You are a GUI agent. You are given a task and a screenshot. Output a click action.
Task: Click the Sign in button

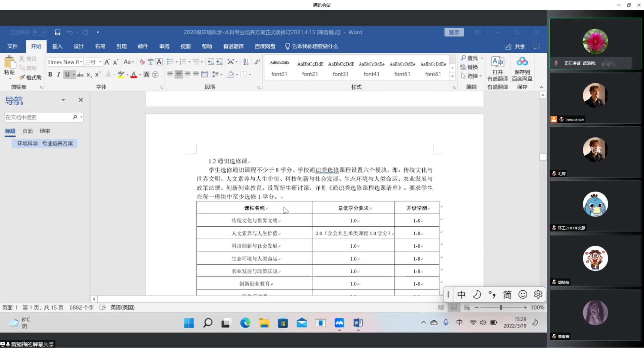click(x=454, y=32)
